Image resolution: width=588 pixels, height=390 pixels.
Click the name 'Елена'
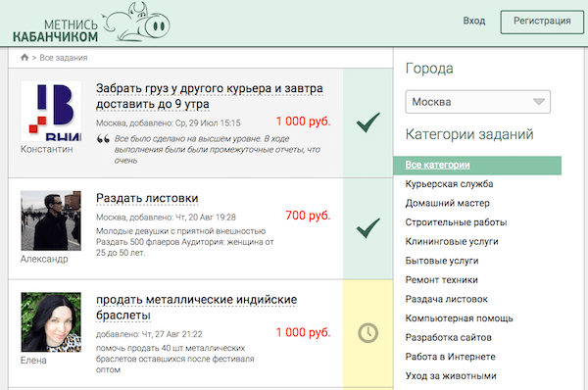click(x=33, y=361)
